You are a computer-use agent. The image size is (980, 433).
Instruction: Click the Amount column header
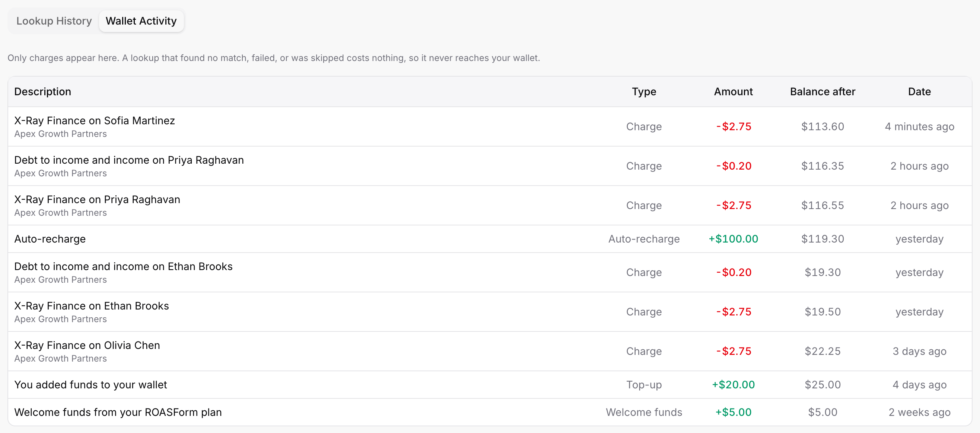pyautogui.click(x=733, y=92)
